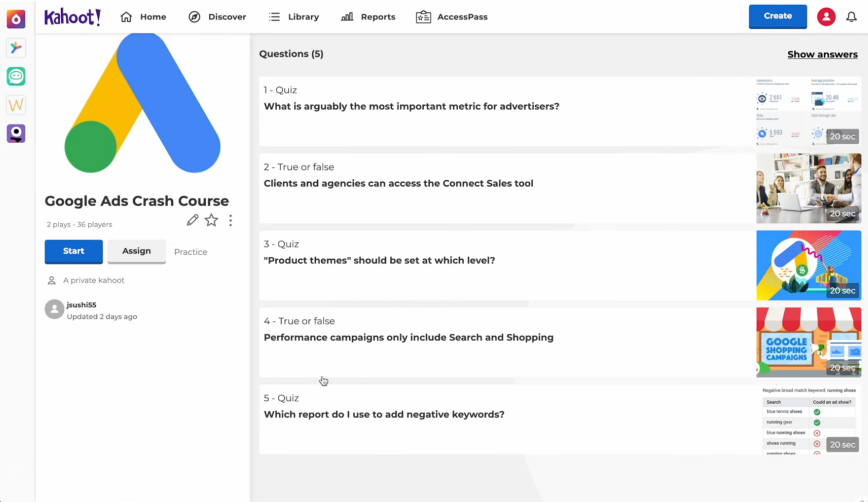Click the Google Ads logo cover image

click(142, 103)
